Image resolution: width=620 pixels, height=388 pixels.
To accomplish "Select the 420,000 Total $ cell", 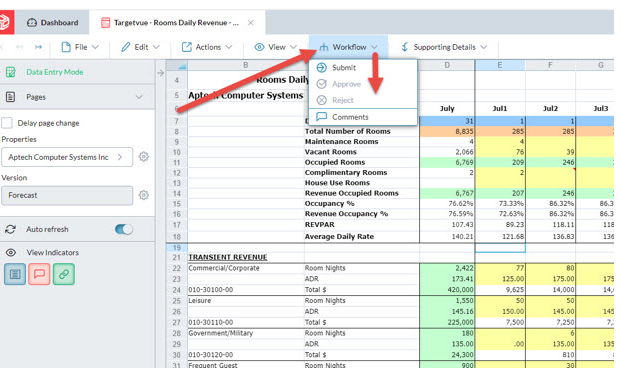I will click(x=447, y=290).
